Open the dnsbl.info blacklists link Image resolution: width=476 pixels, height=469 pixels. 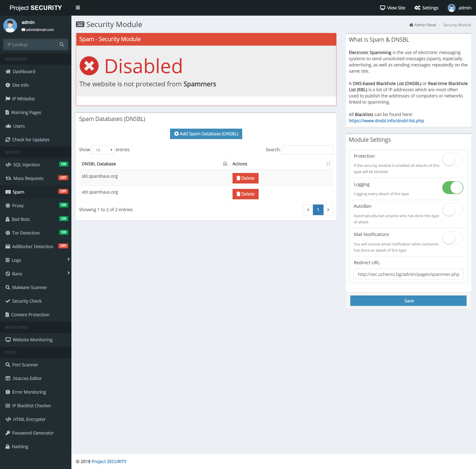[x=386, y=121]
